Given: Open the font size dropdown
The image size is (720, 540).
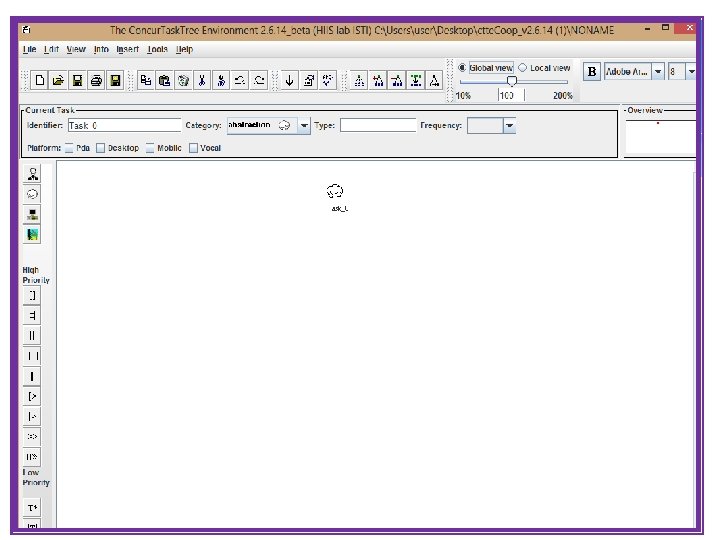Looking at the screenshot, I should click(x=691, y=72).
